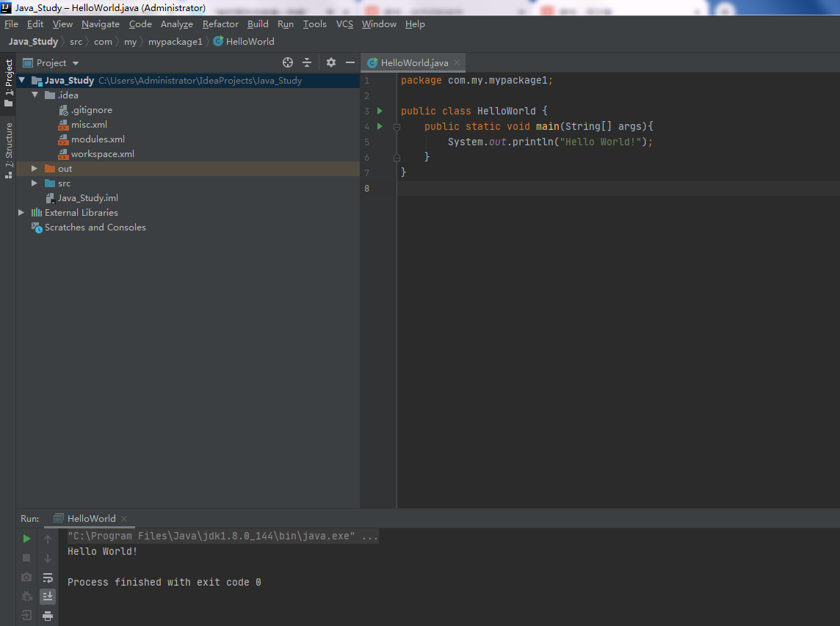Collapse the Java_Study project root
This screenshot has height=626, width=840.
(x=22, y=80)
